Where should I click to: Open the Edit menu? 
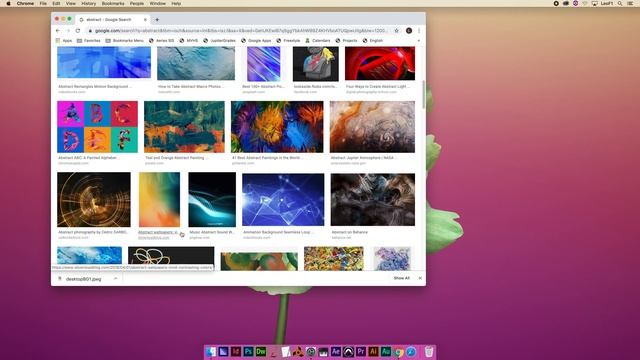(56, 3)
